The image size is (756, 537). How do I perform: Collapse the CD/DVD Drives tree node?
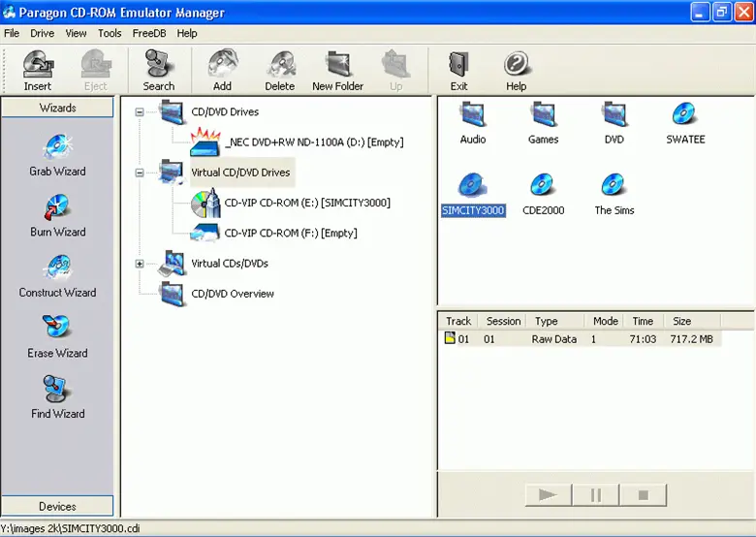140,111
